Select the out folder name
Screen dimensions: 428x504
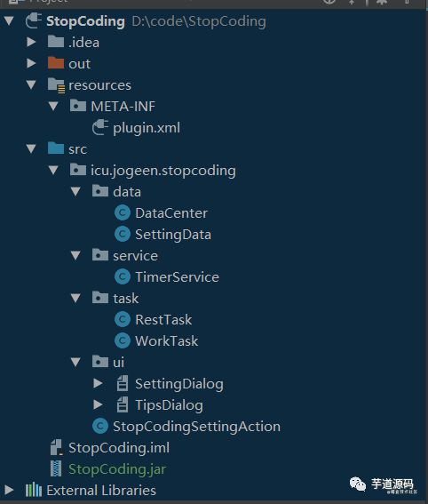click(x=79, y=64)
